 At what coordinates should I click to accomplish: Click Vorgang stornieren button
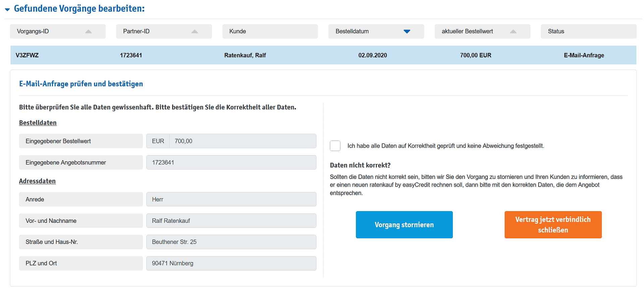pyautogui.click(x=404, y=225)
